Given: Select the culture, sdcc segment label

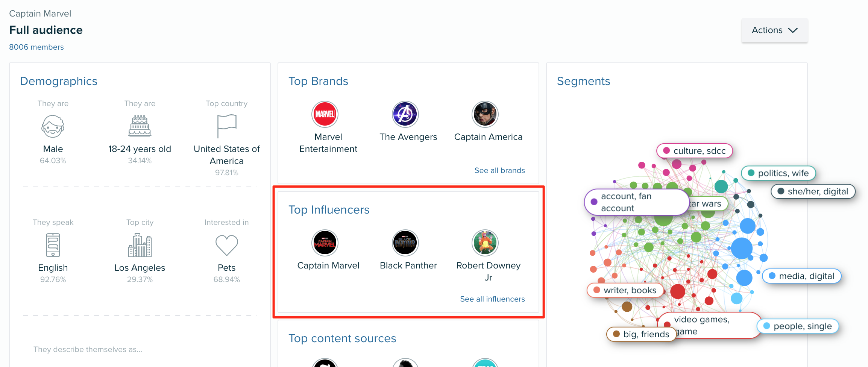Looking at the screenshot, I should coord(695,151).
